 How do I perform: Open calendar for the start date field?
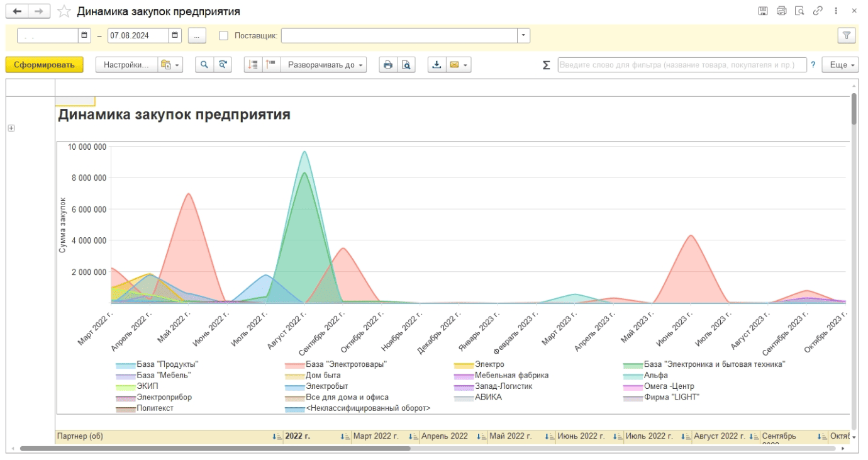[84, 36]
